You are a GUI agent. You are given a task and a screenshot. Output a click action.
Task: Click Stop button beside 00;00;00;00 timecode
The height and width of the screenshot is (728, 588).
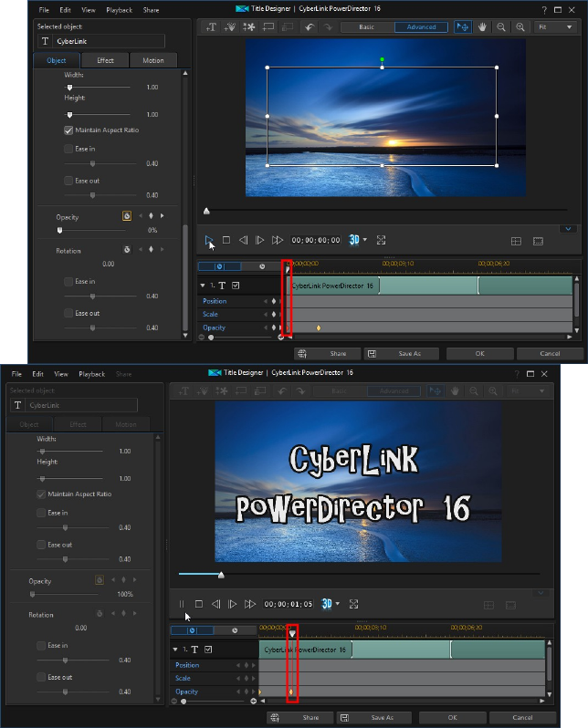(x=226, y=240)
